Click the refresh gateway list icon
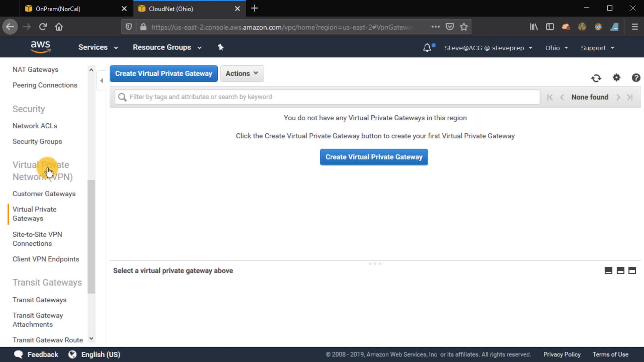Viewport: 644px width, 362px height. [x=596, y=78]
